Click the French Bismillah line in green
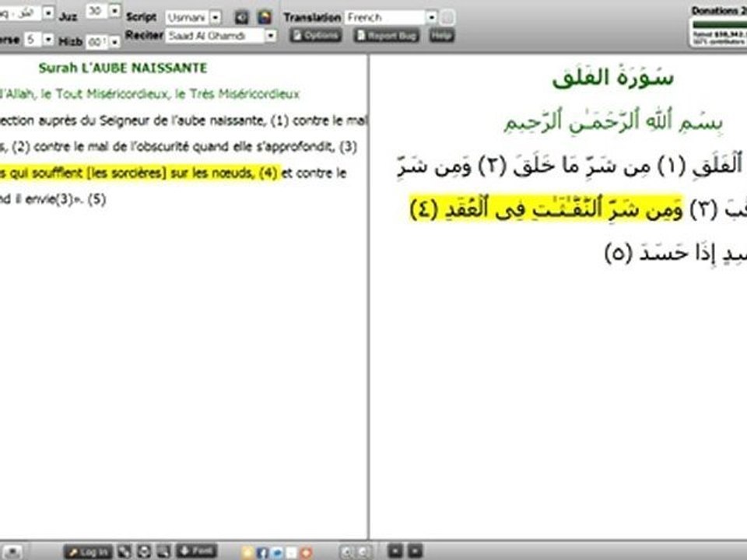The height and width of the screenshot is (560, 747). coord(149,94)
